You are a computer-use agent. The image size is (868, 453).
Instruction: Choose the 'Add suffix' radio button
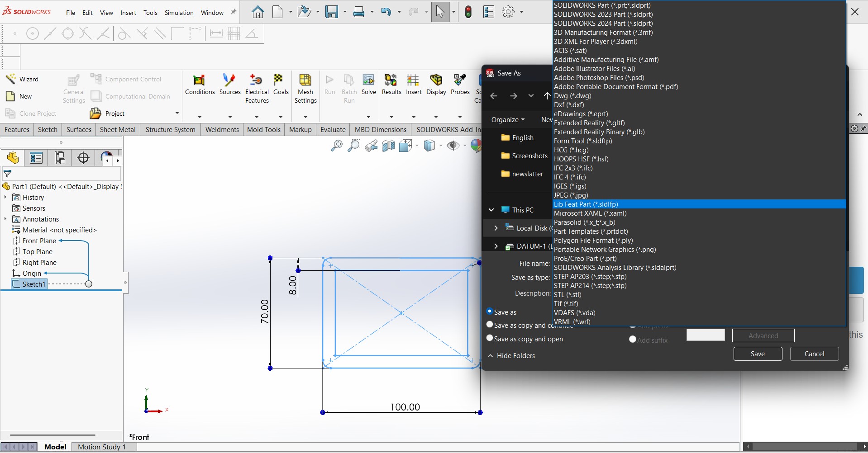coord(633,340)
